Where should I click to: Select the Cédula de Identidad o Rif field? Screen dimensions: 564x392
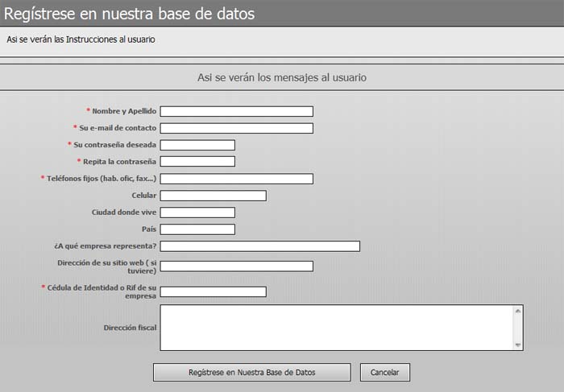click(213, 291)
